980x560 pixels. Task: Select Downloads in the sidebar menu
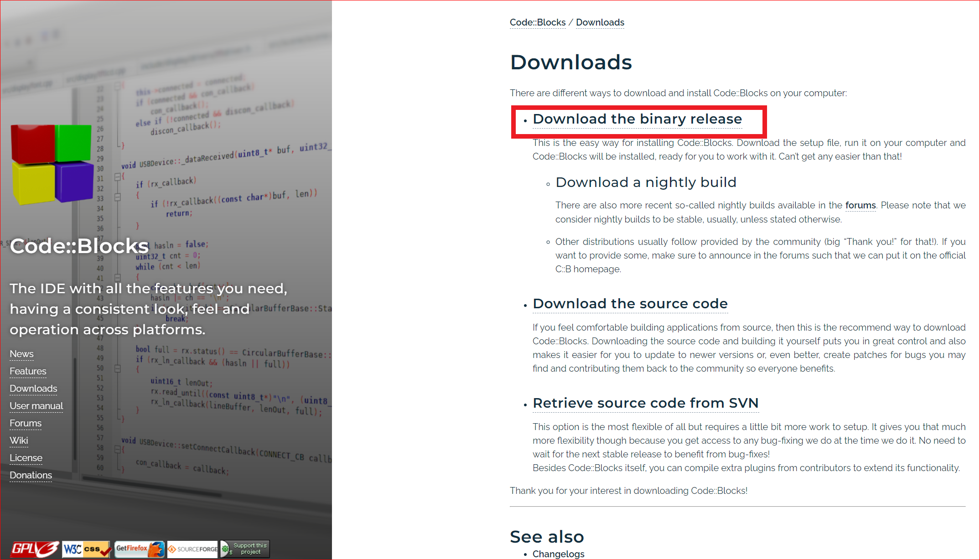click(33, 389)
